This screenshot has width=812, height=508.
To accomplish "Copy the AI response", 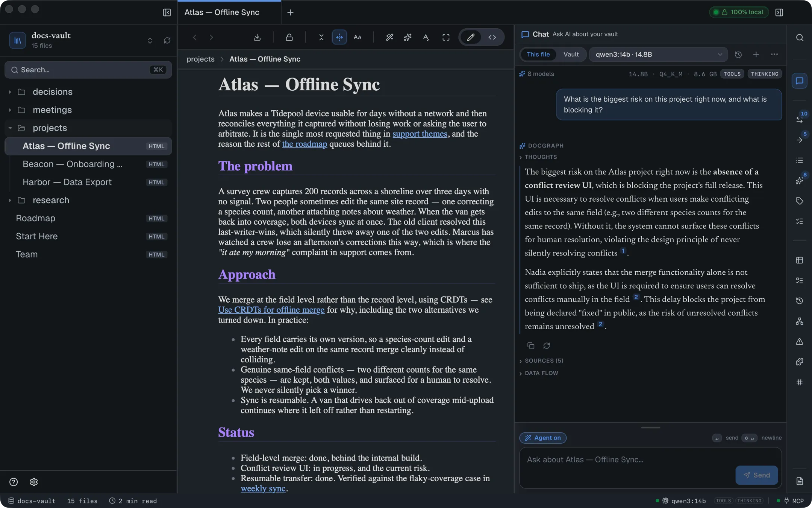I will pos(531,345).
